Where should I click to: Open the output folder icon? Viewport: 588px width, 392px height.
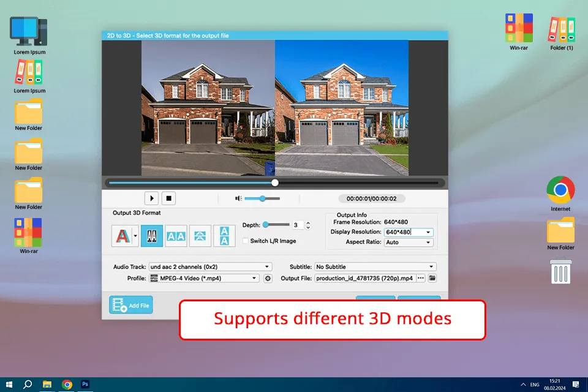click(432, 278)
